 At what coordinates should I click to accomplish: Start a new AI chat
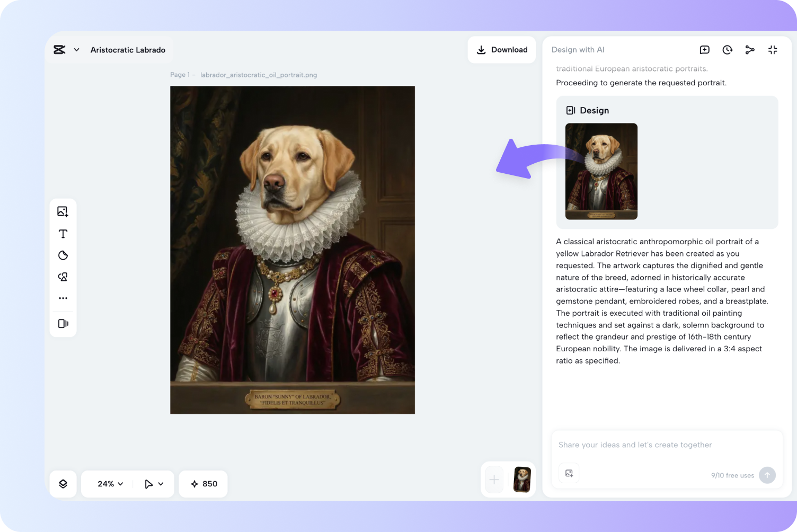pos(704,49)
